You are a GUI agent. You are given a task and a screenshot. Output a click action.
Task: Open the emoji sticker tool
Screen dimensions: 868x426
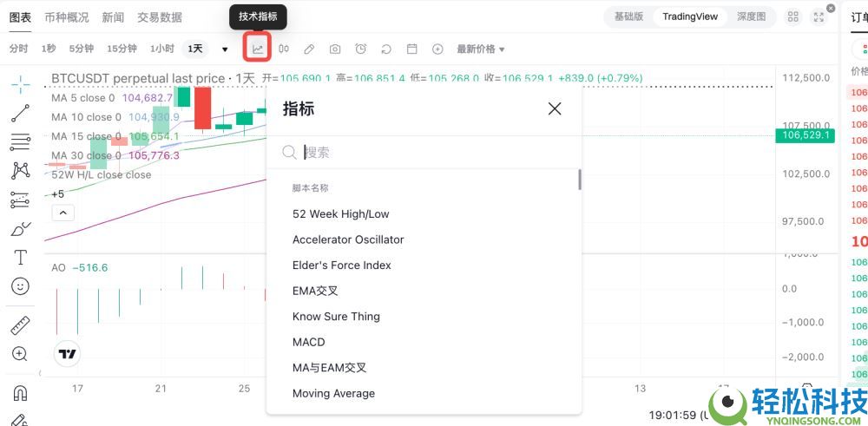pos(21,286)
